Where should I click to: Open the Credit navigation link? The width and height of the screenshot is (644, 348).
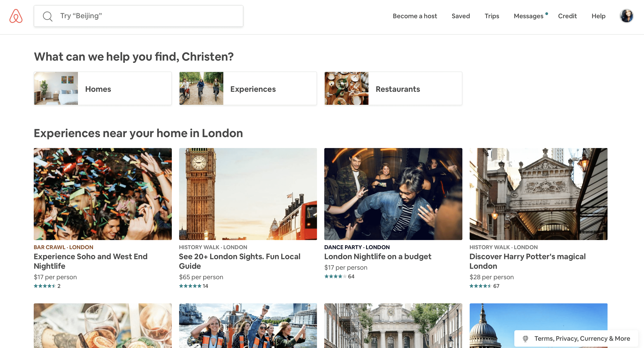click(567, 16)
